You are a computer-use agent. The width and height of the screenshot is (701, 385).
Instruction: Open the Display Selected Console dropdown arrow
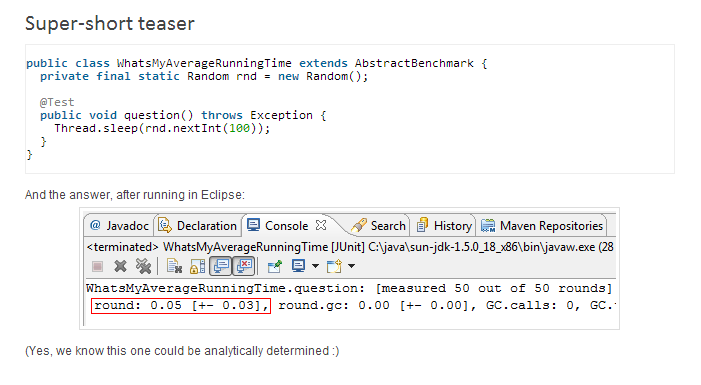[x=315, y=266]
